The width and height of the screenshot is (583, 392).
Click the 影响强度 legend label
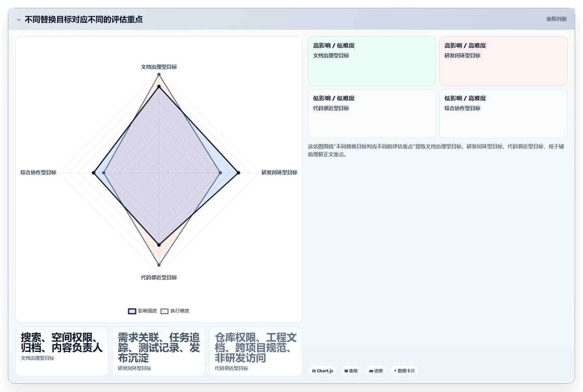[147, 311]
